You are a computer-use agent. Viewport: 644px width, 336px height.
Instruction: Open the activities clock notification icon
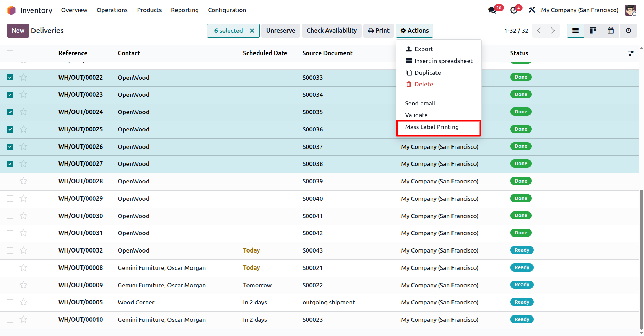coord(514,10)
